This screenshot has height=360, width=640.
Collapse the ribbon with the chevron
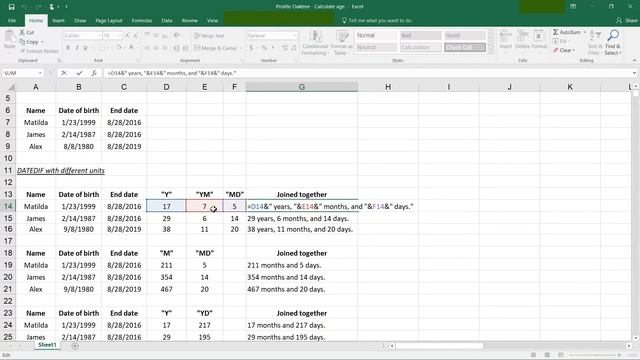[x=634, y=60]
